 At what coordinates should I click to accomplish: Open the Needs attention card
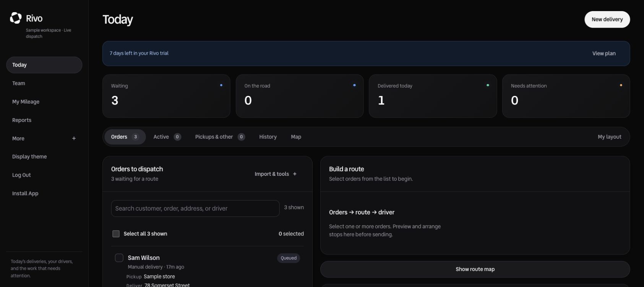[566, 96]
